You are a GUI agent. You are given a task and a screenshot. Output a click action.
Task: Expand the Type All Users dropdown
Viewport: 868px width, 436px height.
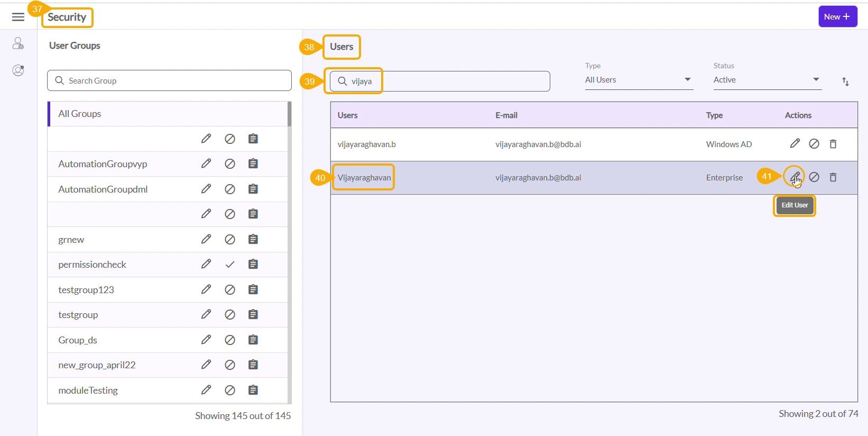639,80
